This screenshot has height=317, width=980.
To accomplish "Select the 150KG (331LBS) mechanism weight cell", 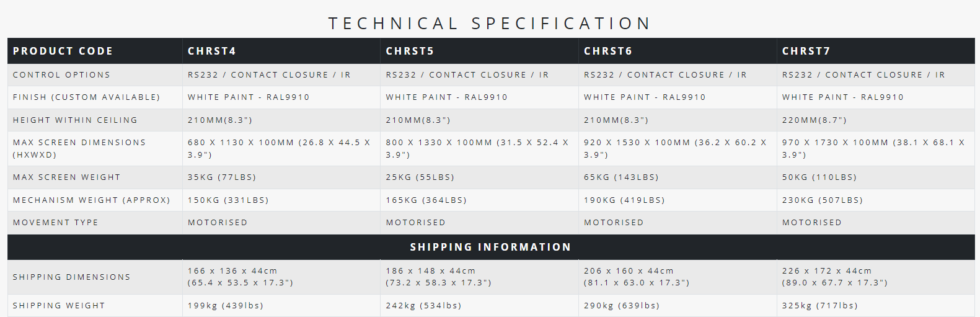I will (228, 200).
